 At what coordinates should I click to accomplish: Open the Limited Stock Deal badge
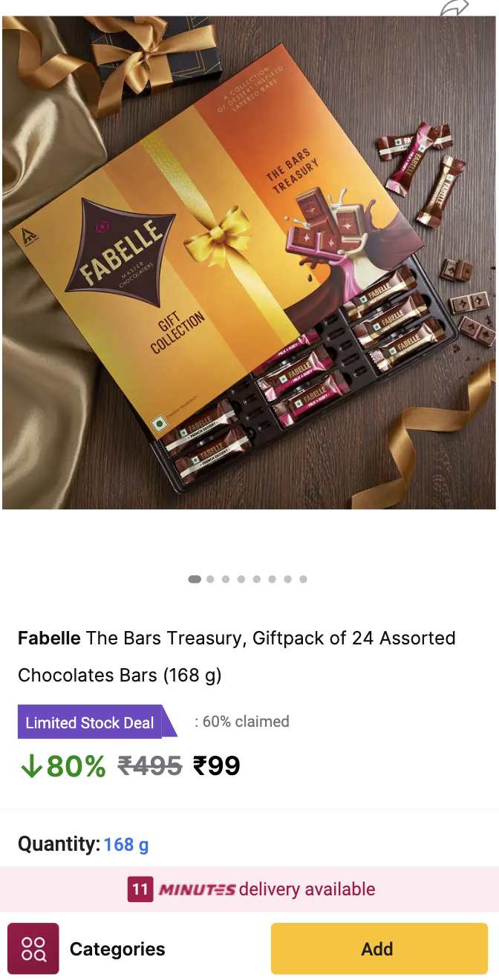97,722
